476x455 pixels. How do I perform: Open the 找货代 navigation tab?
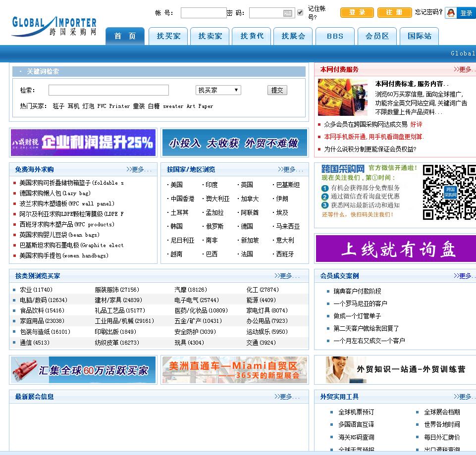(x=251, y=36)
